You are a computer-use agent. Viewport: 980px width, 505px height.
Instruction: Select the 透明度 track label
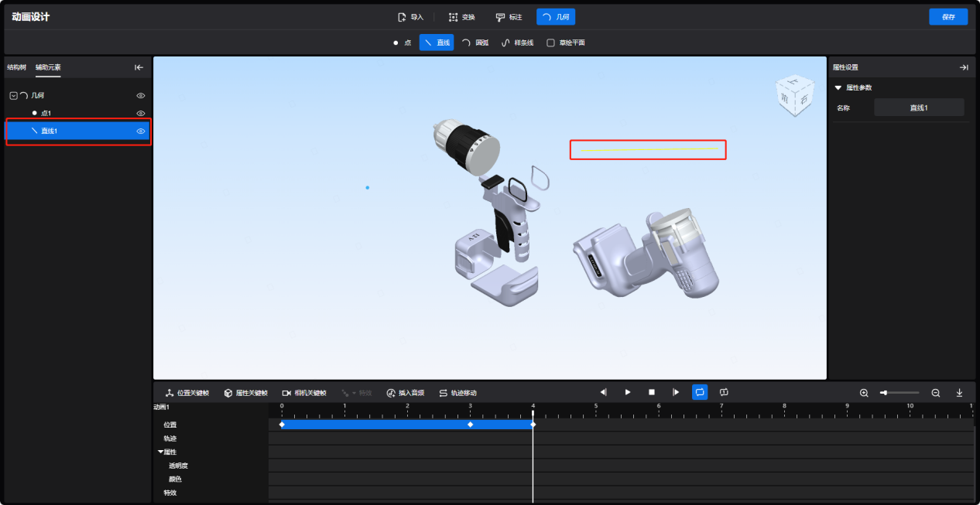179,466
